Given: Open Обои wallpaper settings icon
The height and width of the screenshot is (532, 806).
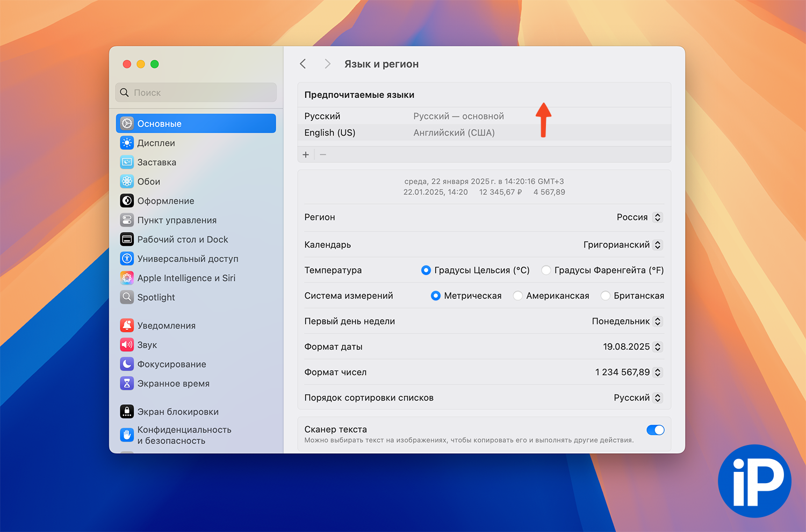Looking at the screenshot, I should 127,181.
